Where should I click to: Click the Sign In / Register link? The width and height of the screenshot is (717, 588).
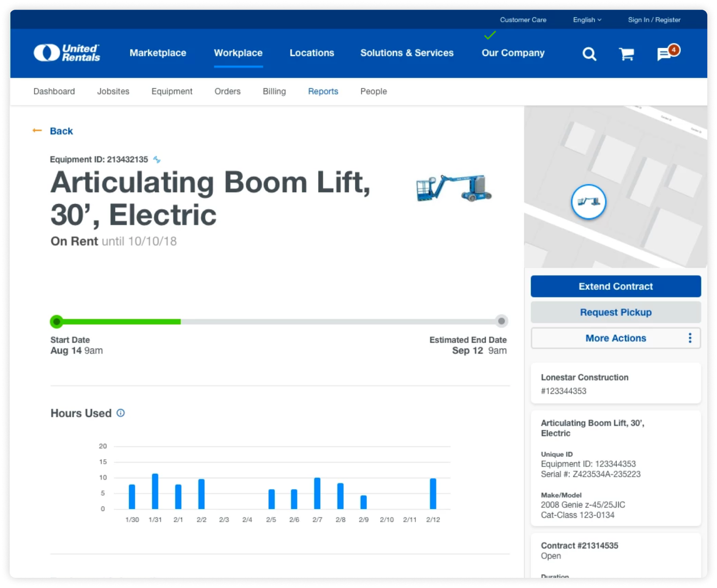[654, 20]
